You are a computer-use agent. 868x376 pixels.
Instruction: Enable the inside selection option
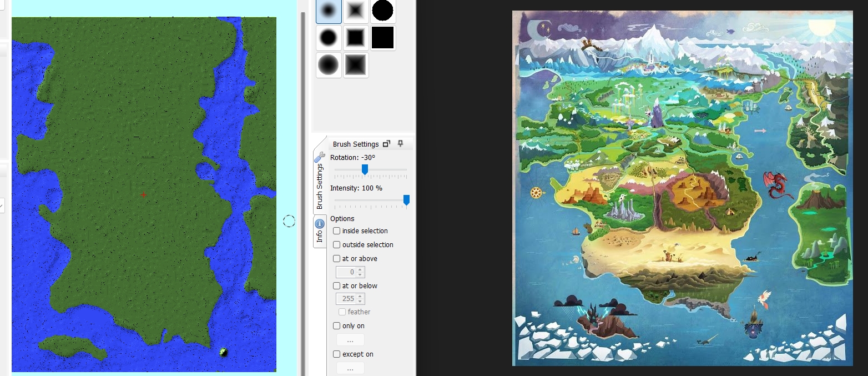[x=336, y=230]
